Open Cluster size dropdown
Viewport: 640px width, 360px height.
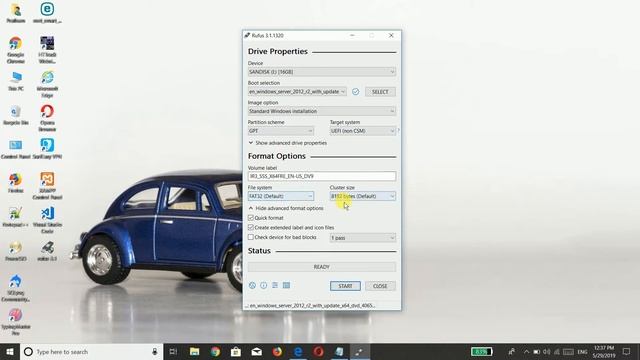(363, 196)
